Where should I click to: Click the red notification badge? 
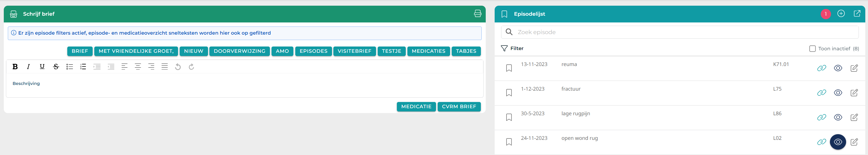coord(826,14)
